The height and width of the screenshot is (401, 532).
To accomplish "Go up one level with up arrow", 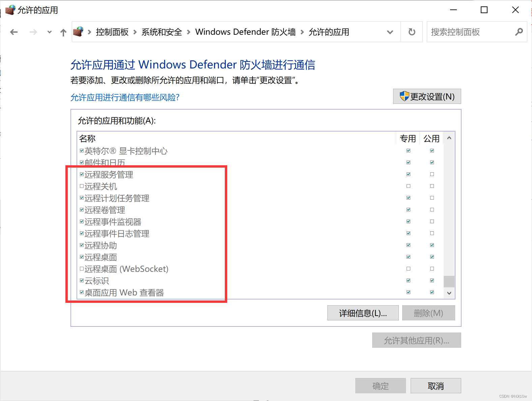I will coord(63,32).
